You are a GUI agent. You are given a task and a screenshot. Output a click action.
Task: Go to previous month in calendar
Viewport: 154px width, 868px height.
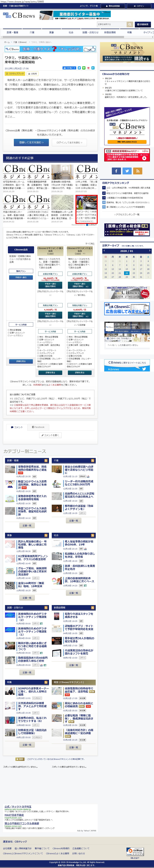click(x=104, y=251)
